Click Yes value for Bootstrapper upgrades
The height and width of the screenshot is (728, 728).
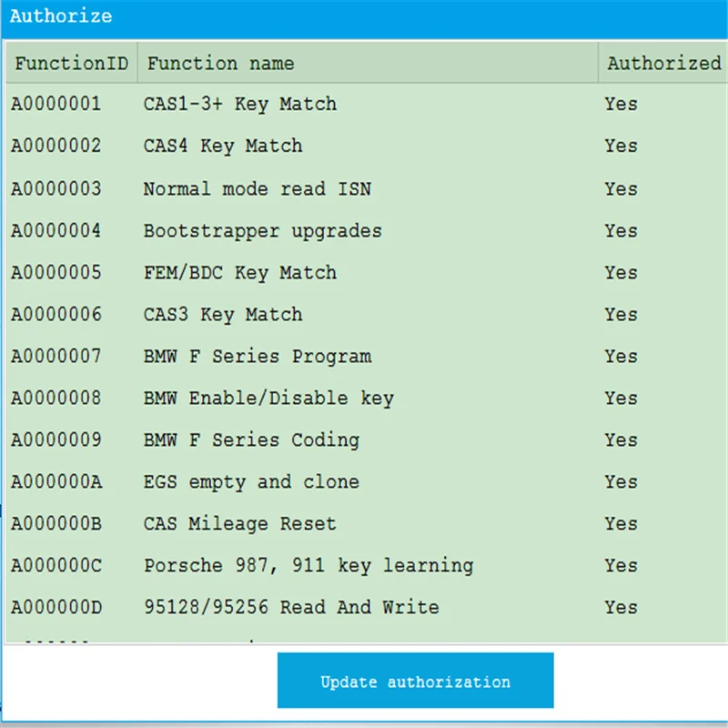click(621, 231)
